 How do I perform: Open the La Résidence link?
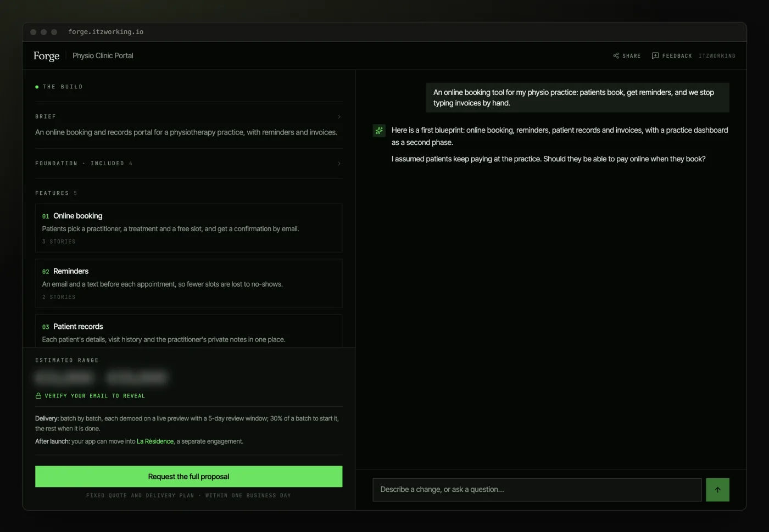tap(155, 441)
